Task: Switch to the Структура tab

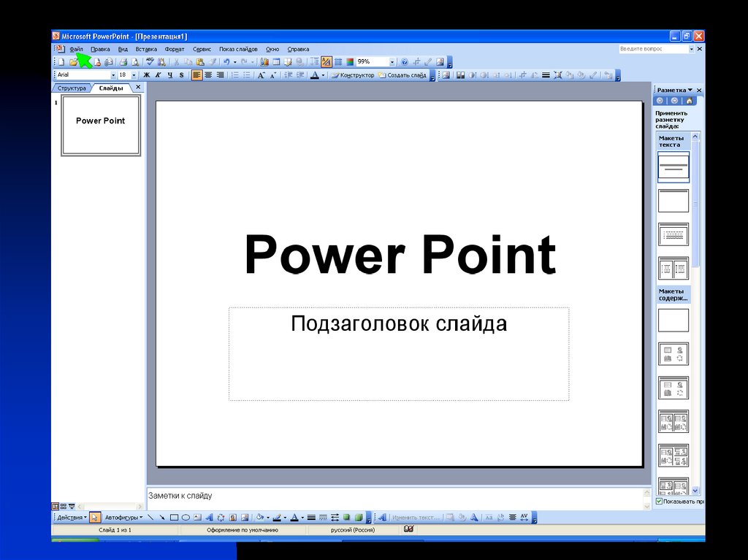Action: point(72,88)
